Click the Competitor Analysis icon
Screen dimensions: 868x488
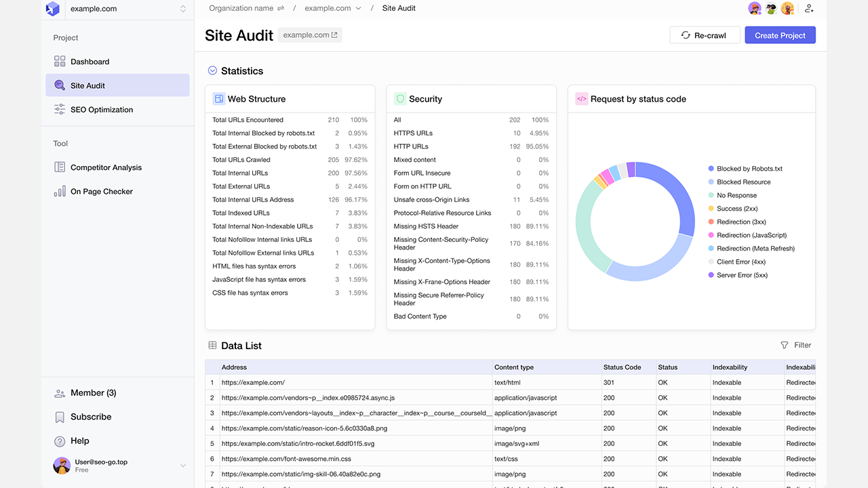coord(60,167)
